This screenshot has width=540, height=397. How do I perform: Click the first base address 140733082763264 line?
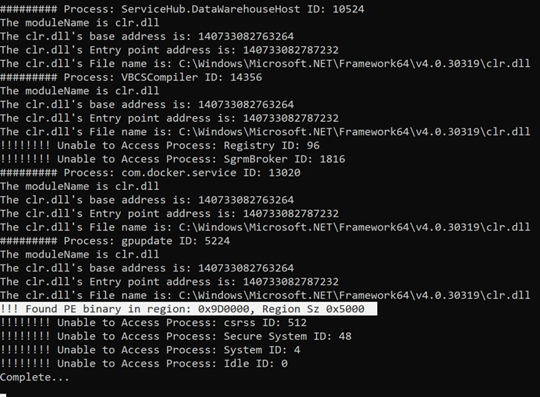coord(147,36)
